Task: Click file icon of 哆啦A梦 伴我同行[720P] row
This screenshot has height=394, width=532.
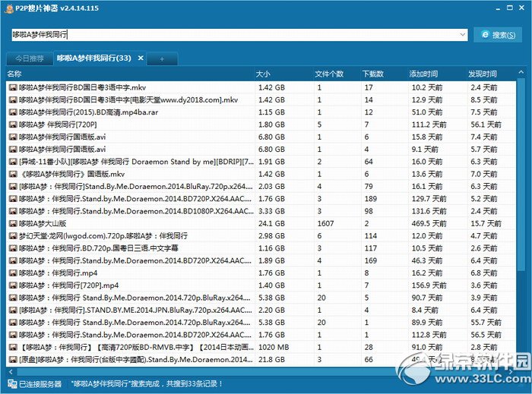Action: pyautogui.click(x=13, y=125)
